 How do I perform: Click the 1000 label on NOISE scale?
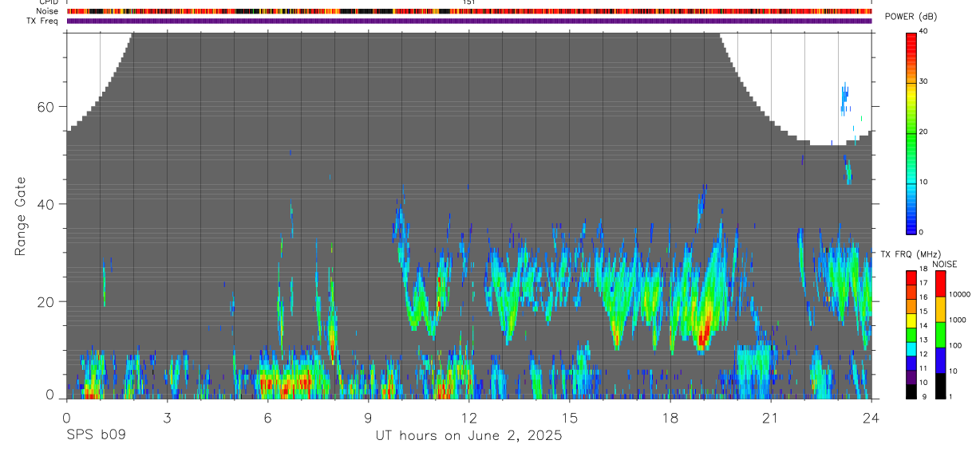(x=958, y=320)
